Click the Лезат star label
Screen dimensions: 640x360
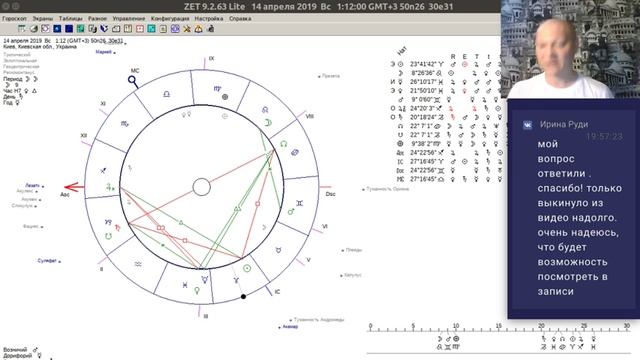click(x=33, y=185)
